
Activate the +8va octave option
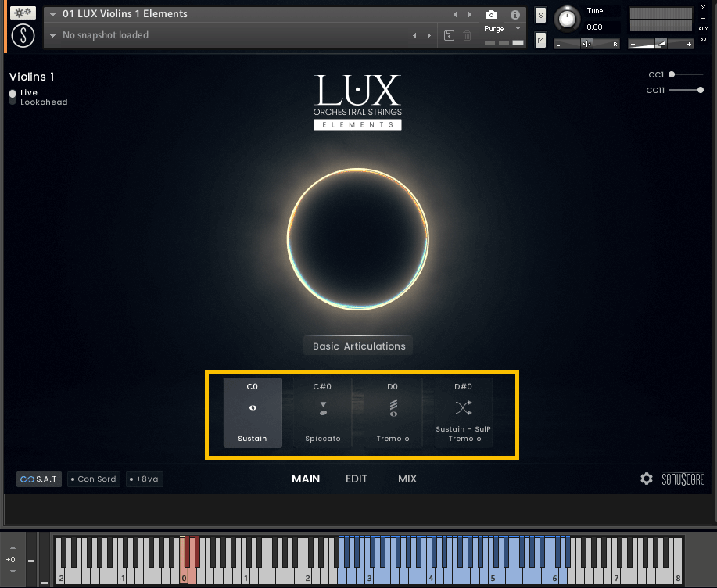(144, 479)
